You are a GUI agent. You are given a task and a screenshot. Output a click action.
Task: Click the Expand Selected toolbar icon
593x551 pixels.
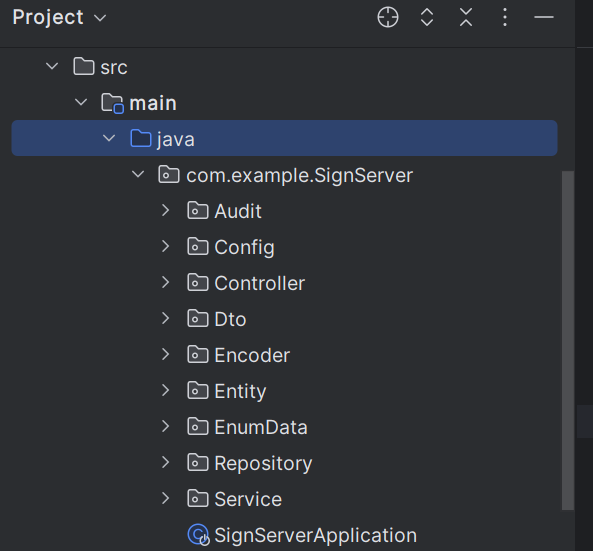(427, 17)
